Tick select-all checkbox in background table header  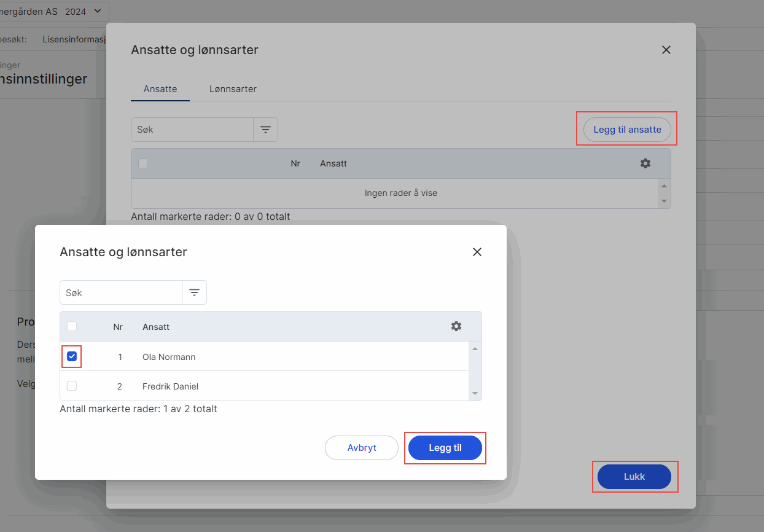(x=143, y=163)
